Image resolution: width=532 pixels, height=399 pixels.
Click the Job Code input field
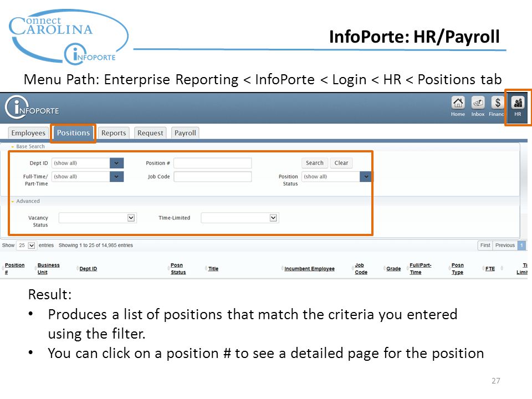213,177
